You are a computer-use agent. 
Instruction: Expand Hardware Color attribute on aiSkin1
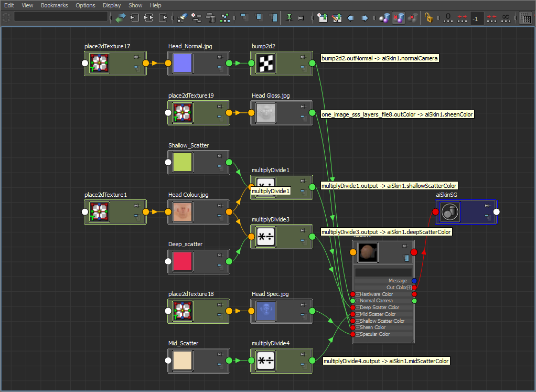pos(358,294)
